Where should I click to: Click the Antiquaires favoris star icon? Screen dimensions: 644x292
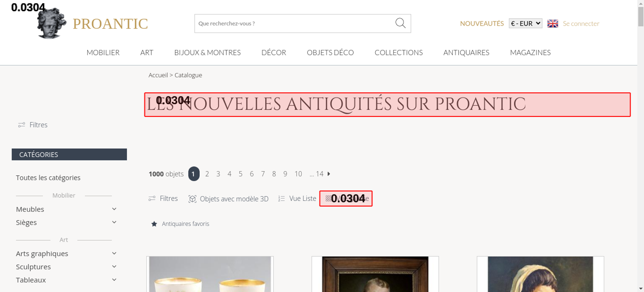coord(154,224)
